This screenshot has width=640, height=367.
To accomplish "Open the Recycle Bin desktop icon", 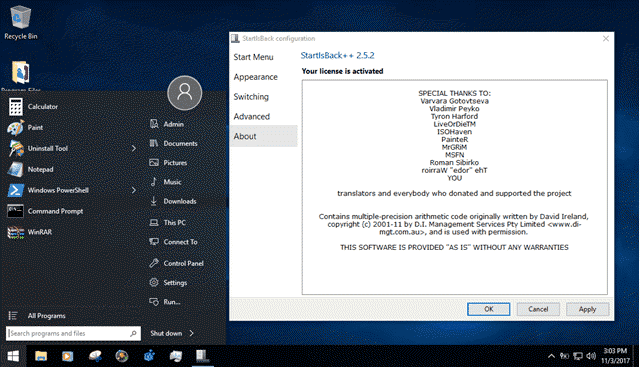I will point(20,22).
